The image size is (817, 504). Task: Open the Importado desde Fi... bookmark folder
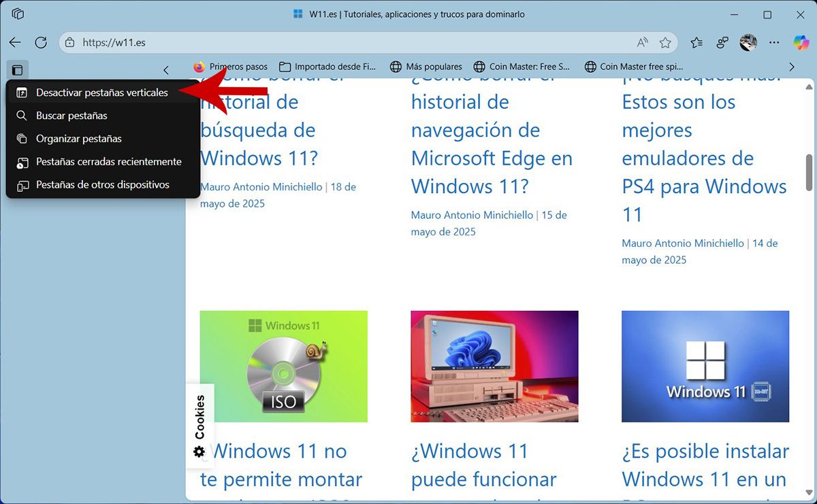327,67
